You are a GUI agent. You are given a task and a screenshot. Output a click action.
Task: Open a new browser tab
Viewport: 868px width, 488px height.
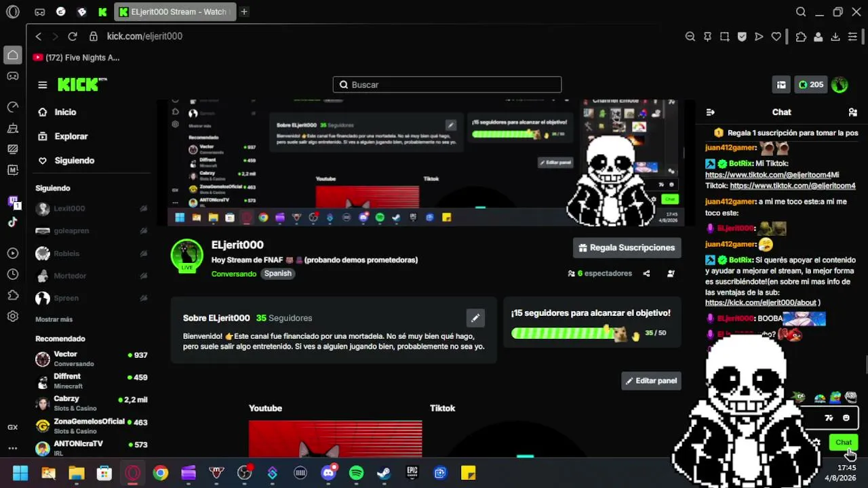point(244,12)
